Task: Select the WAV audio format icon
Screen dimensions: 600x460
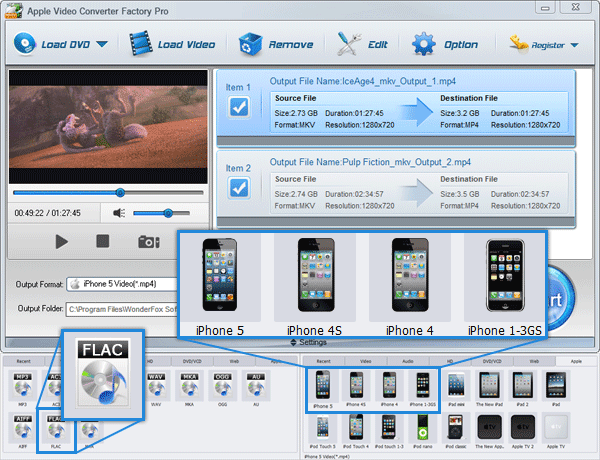Action: click(x=156, y=389)
